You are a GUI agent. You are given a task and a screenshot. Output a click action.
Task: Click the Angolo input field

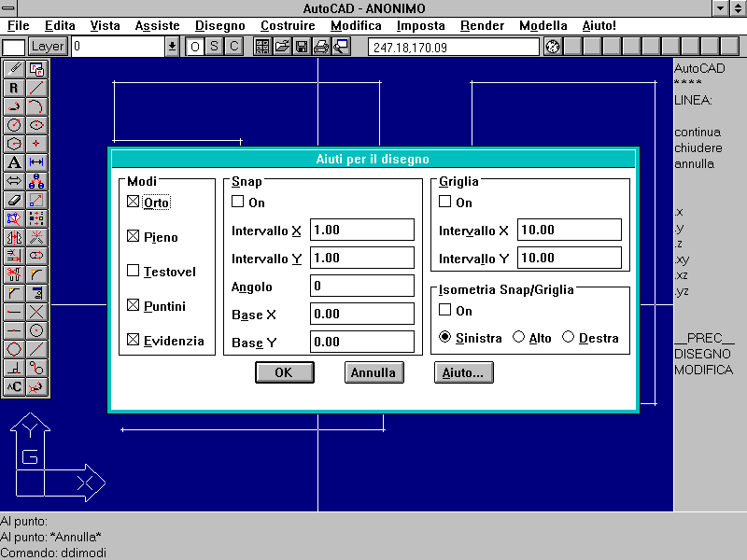click(x=362, y=286)
